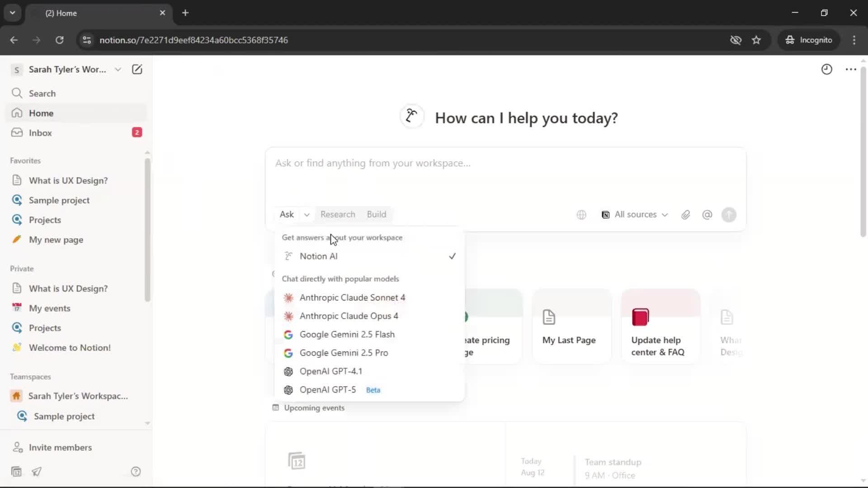Choose Google Gemini 2.5 Pro
Screen dimensions: 868x488
pos(369,353)
